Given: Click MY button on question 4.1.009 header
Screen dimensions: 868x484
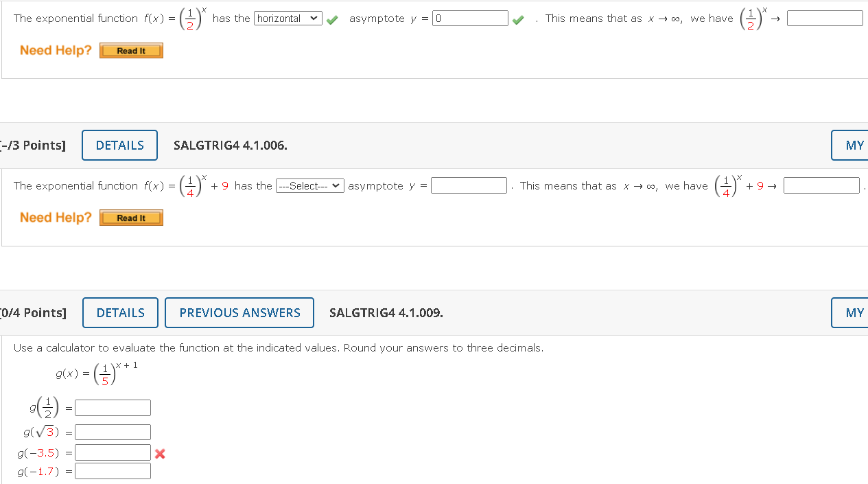Looking at the screenshot, I should pos(851,312).
